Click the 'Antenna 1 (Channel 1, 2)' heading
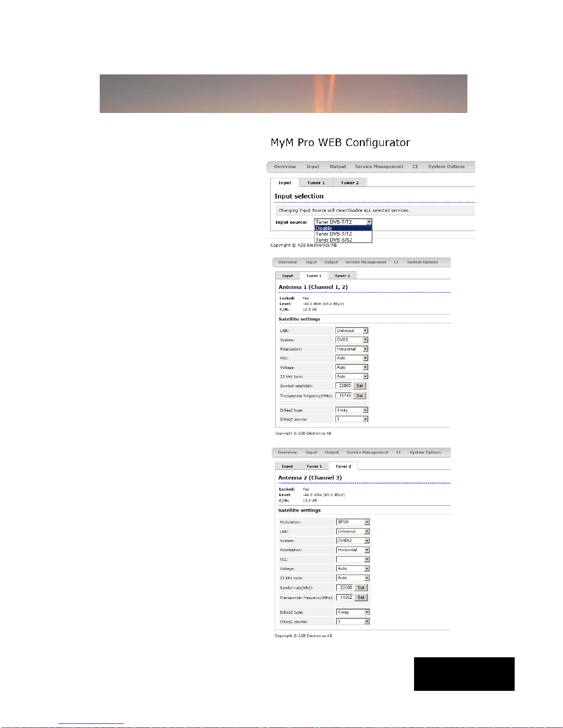 point(313,287)
